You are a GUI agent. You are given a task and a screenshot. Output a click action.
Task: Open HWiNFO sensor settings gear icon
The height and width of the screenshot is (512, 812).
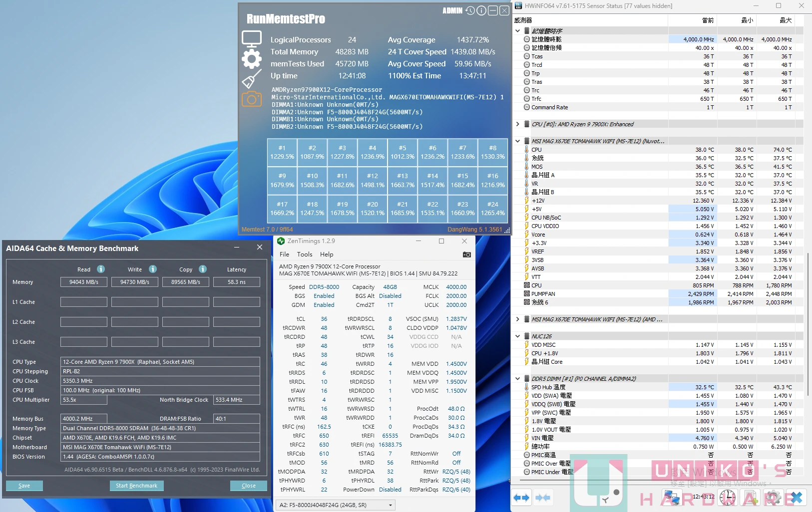pos(774,498)
